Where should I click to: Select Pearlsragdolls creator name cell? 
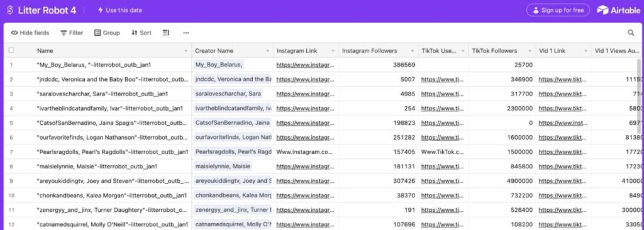click(233, 152)
